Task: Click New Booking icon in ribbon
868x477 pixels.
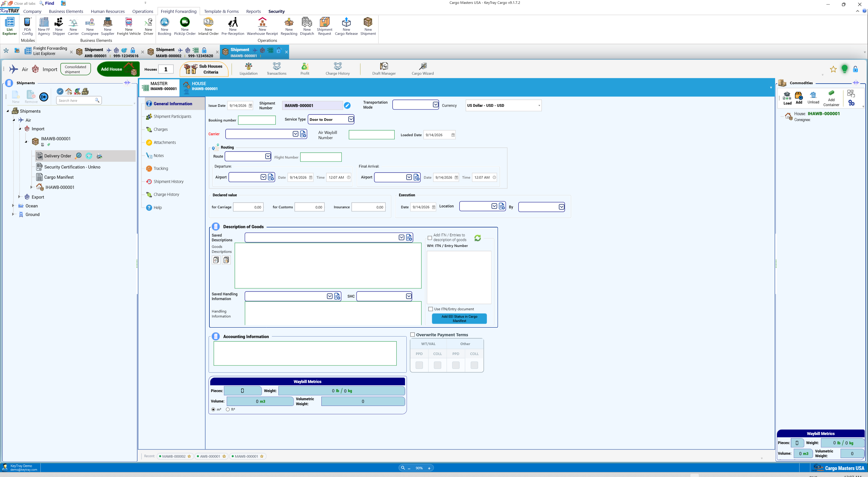Action: tap(164, 26)
